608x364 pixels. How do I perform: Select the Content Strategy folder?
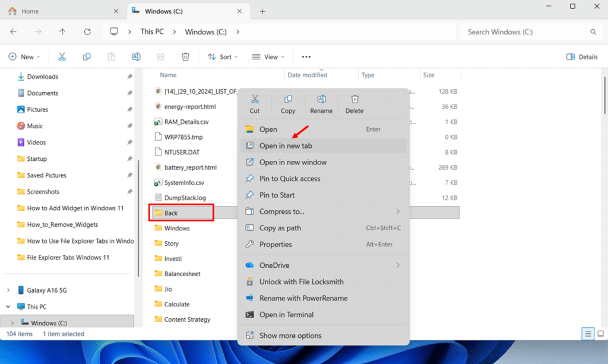tap(187, 319)
